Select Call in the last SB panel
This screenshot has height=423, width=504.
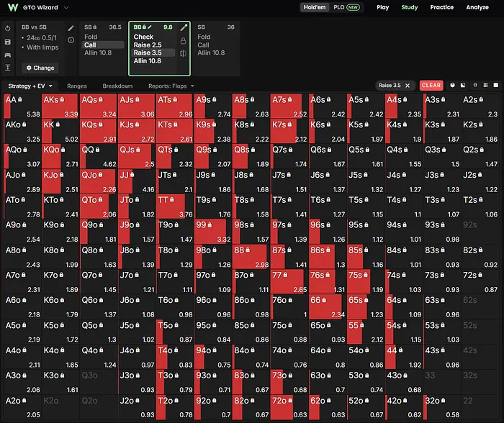coord(203,45)
